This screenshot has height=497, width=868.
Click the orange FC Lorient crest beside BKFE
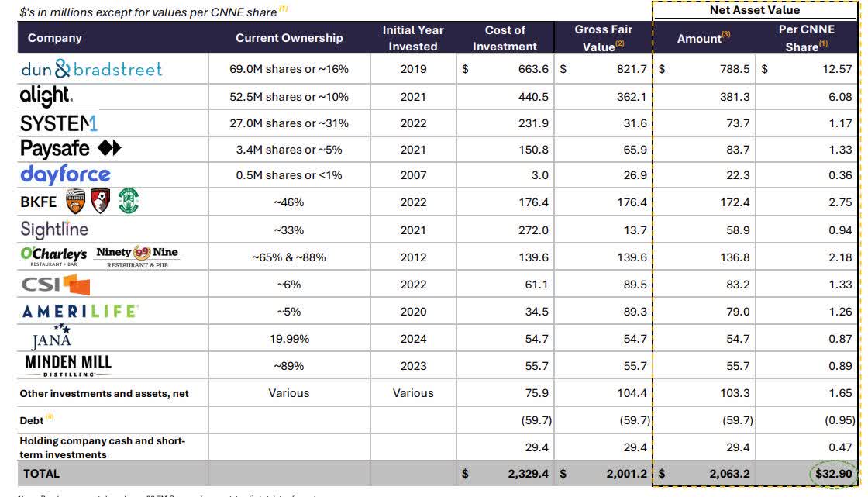pyautogui.click(x=76, y=202)
